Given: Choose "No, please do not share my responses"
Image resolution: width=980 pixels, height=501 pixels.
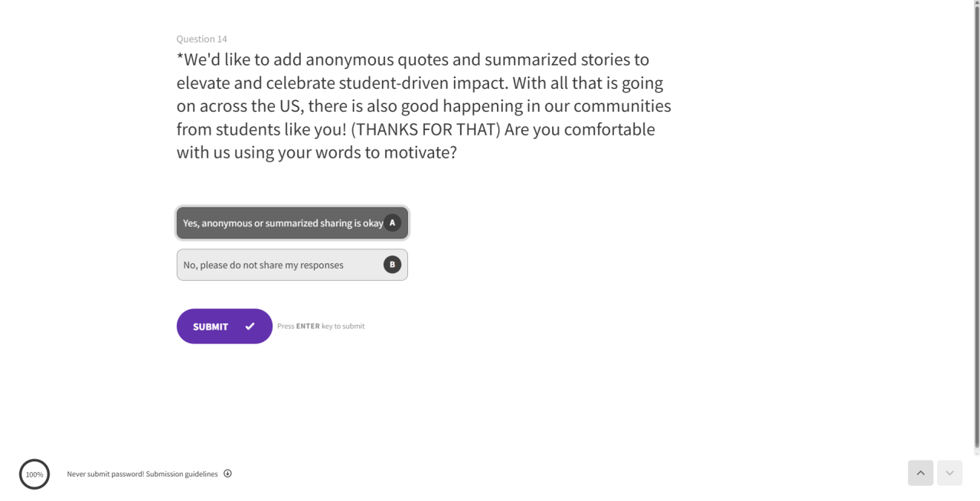Looking at the screenshot, I should point(263,265).
